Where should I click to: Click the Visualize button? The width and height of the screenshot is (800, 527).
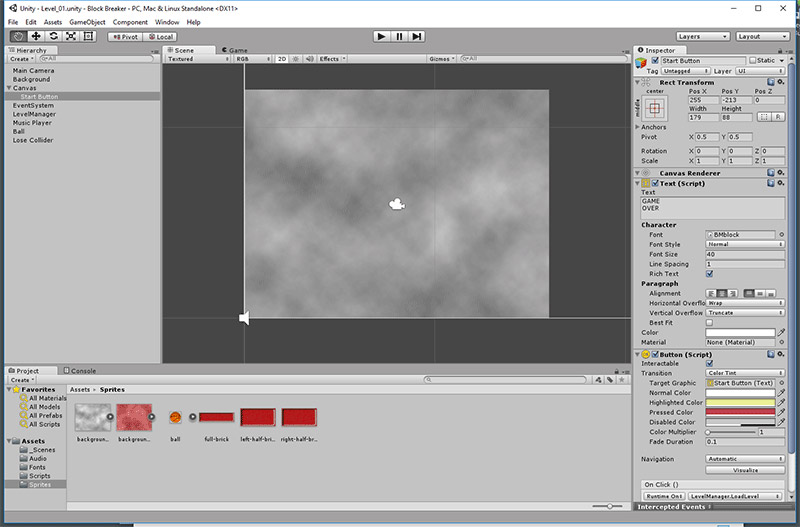(x=745, y=469)
